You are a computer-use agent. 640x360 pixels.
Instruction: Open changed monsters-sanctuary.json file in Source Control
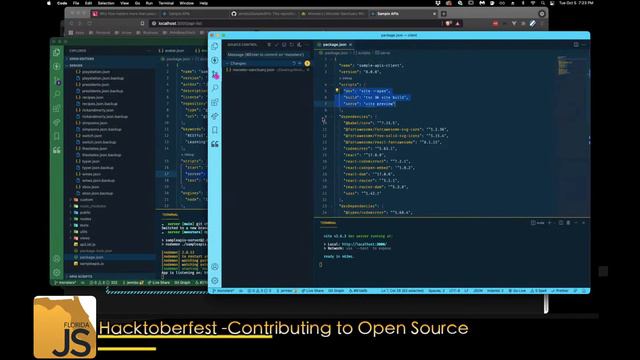[267, 70]
